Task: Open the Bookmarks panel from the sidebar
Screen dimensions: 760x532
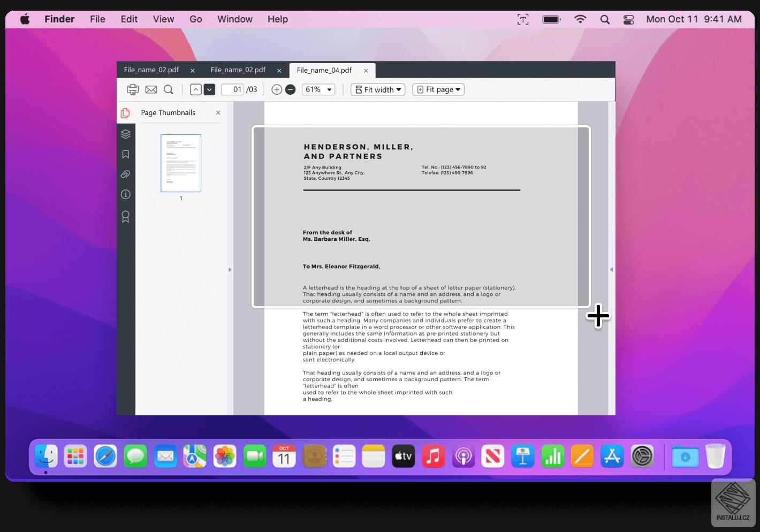Action: 126,154
